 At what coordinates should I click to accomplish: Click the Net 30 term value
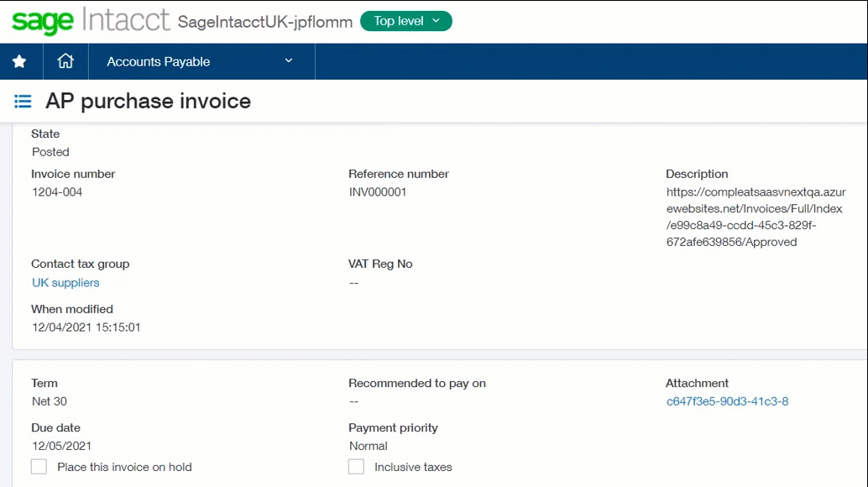(50, 401)
